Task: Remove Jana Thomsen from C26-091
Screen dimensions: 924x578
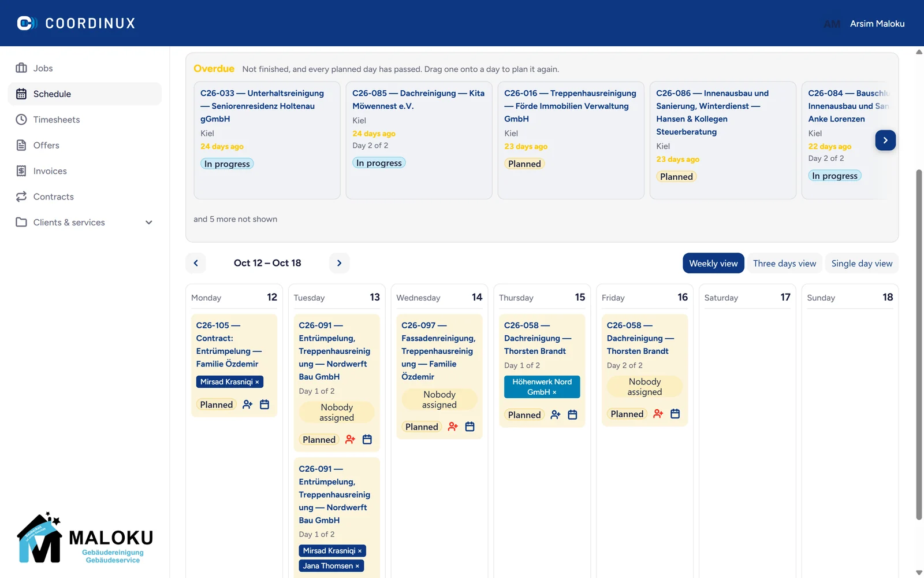Action: point(357,566)
